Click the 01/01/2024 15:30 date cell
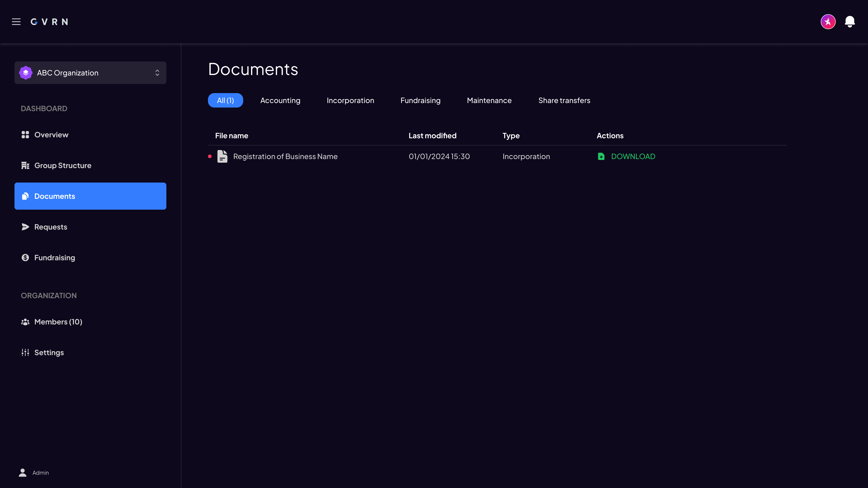Viewport: 868px width, 488px height. 439,156
